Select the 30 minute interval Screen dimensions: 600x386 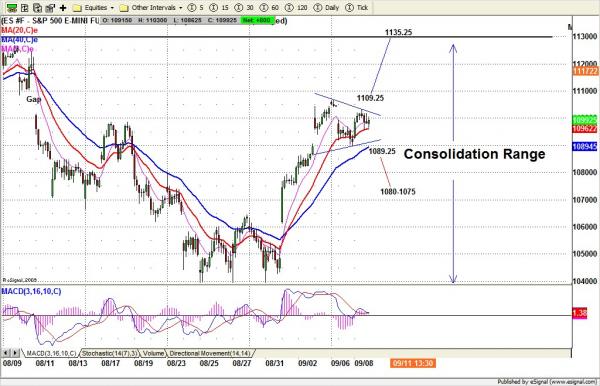pos(244,8)
